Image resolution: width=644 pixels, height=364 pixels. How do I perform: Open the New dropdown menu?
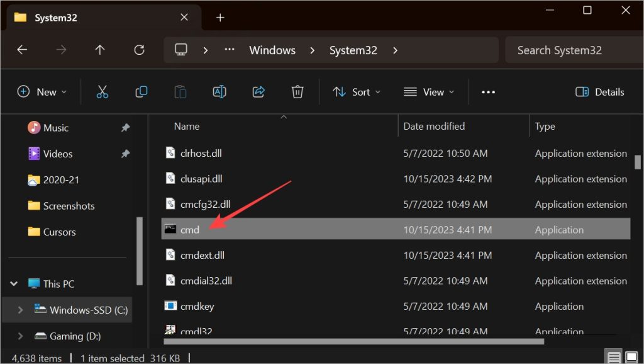click(42, 92)
